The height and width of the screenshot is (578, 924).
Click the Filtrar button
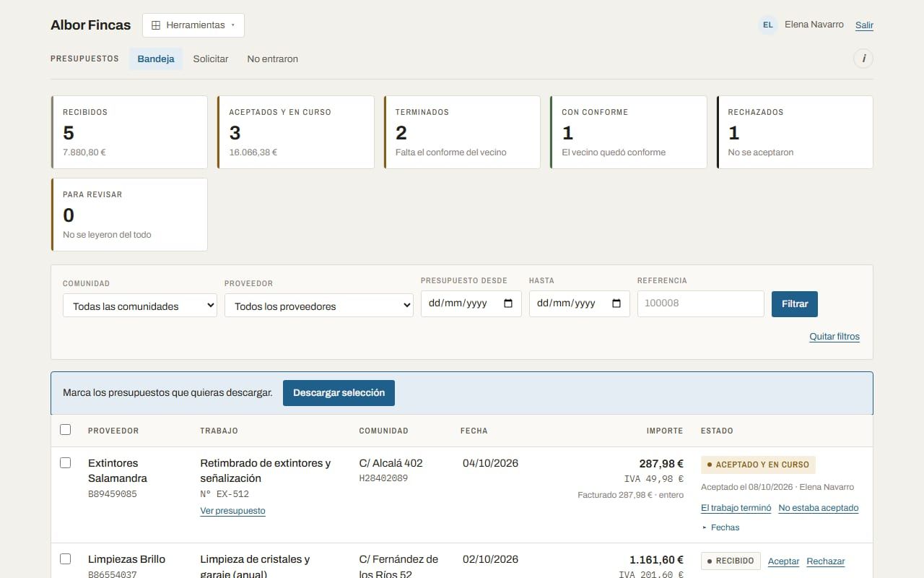pos(795,304)
